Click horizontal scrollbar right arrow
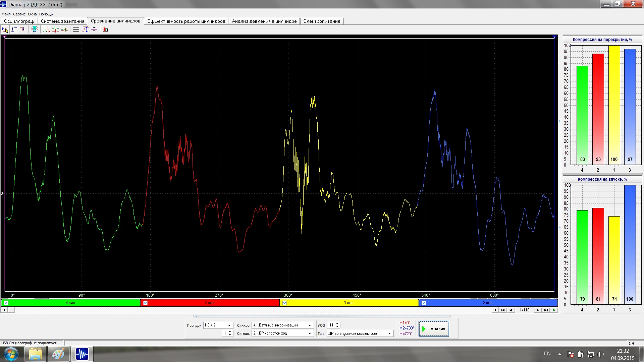The image size is (644, 362). tap(496, 310)
